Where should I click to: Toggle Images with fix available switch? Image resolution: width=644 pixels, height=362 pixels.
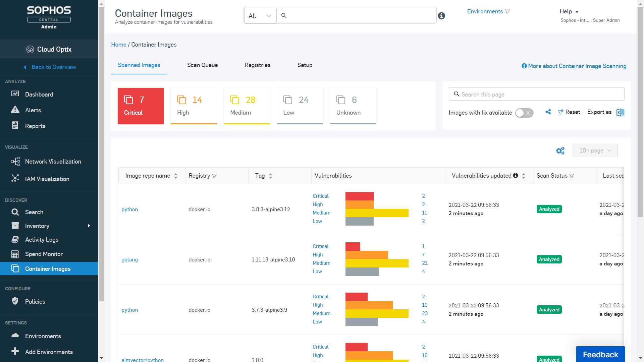tap(524, 113)
